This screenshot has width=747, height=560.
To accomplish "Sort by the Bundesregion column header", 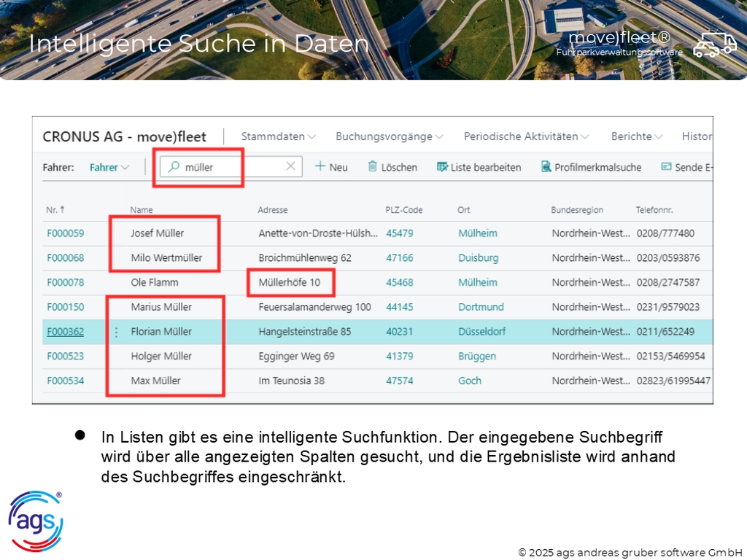I will coord(577,210).
